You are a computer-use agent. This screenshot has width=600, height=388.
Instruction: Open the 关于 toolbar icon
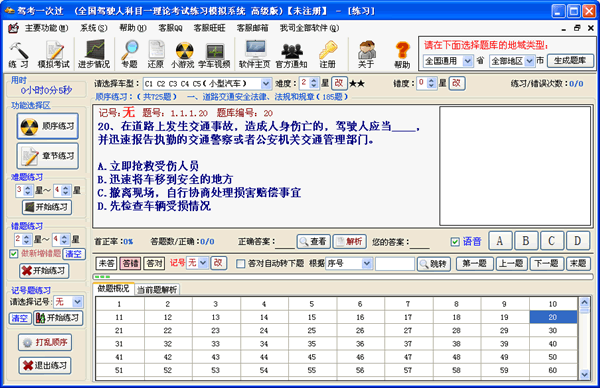click(366, 54)
